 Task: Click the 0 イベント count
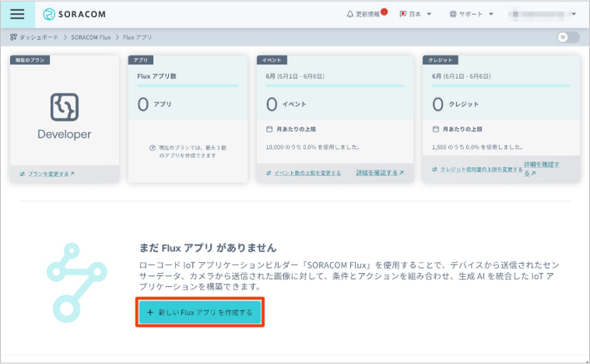pyautogui.click(x=286, y=104)
